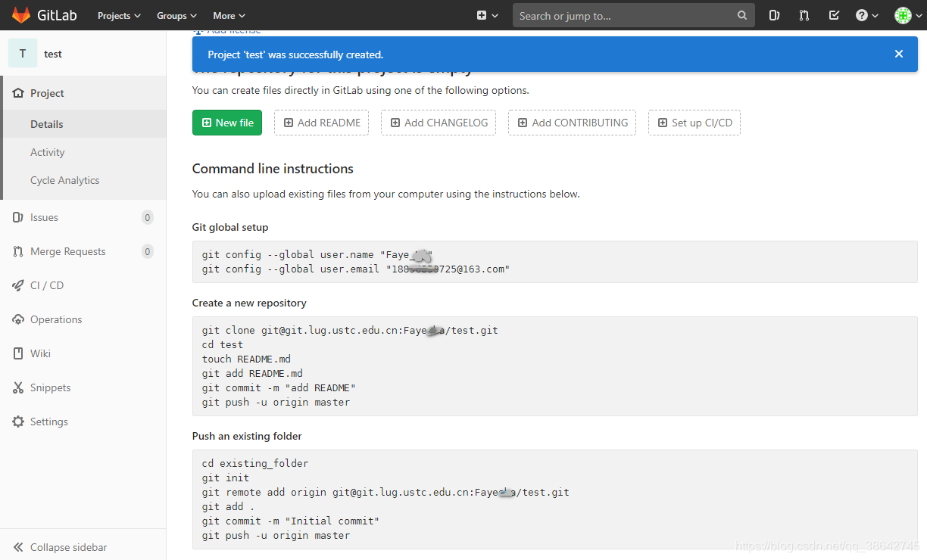
Task: Open the Groups dropdown menu
Action: (x=176, y=15)
